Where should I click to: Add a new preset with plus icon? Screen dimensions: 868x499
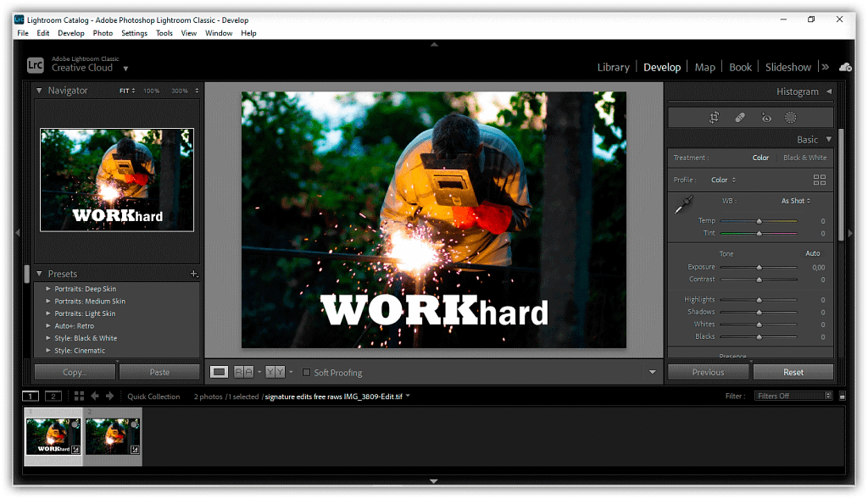click(194, 274)
